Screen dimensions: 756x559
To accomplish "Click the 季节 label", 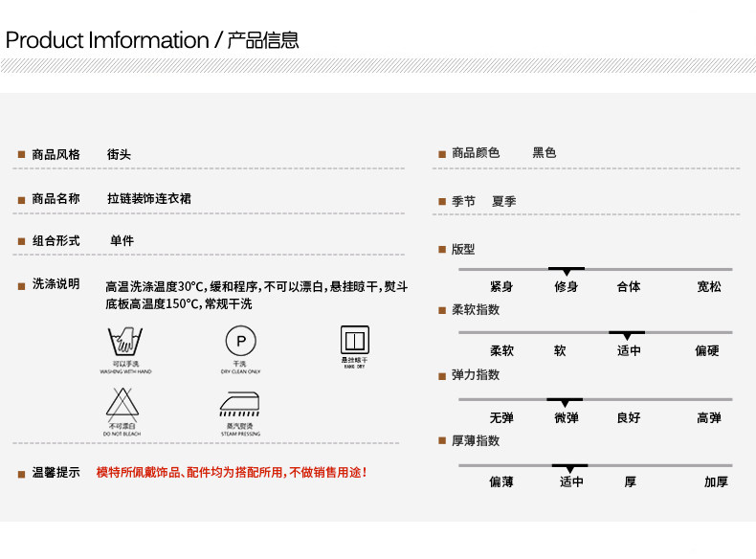I will (464, 201).
